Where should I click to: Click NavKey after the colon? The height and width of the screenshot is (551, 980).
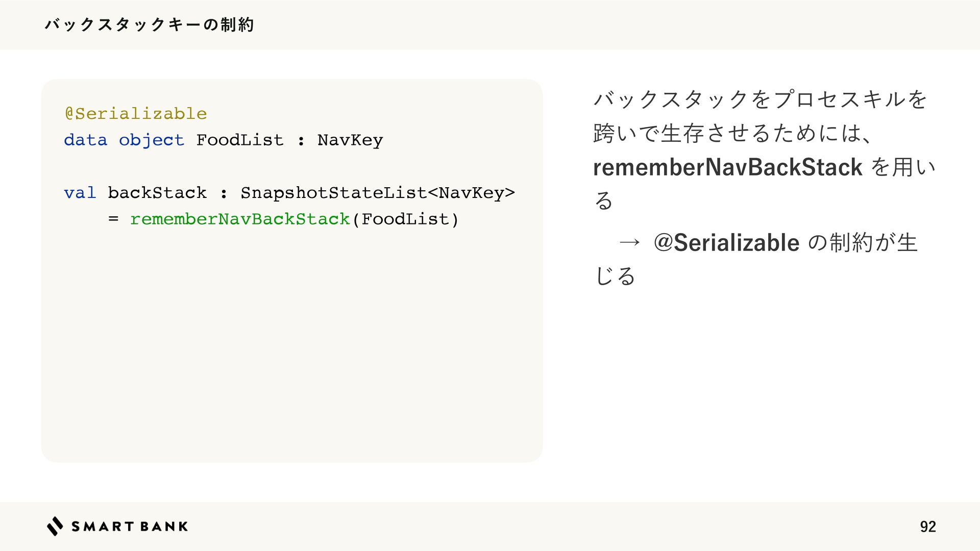[350, 140]
